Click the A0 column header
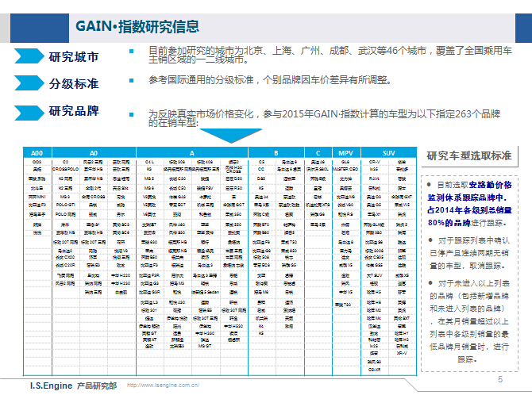 [x=94, y=153]
